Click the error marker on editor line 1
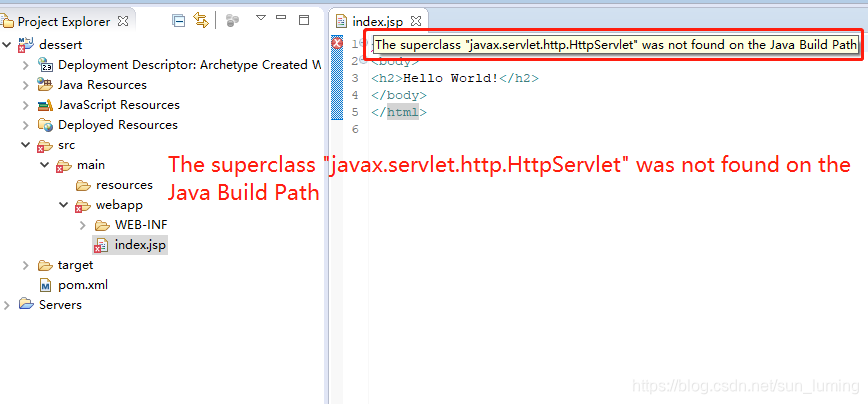The image size is (868, 404). point(337,43)
